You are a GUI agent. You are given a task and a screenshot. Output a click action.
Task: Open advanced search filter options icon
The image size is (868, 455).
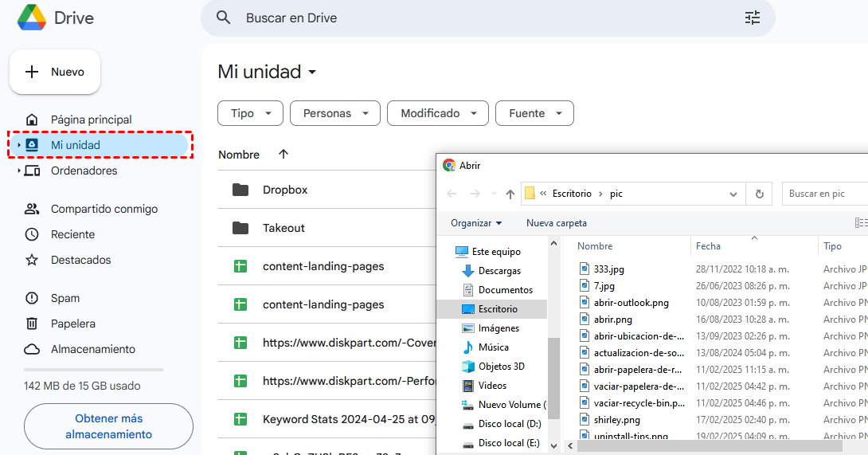pos(752,18)
